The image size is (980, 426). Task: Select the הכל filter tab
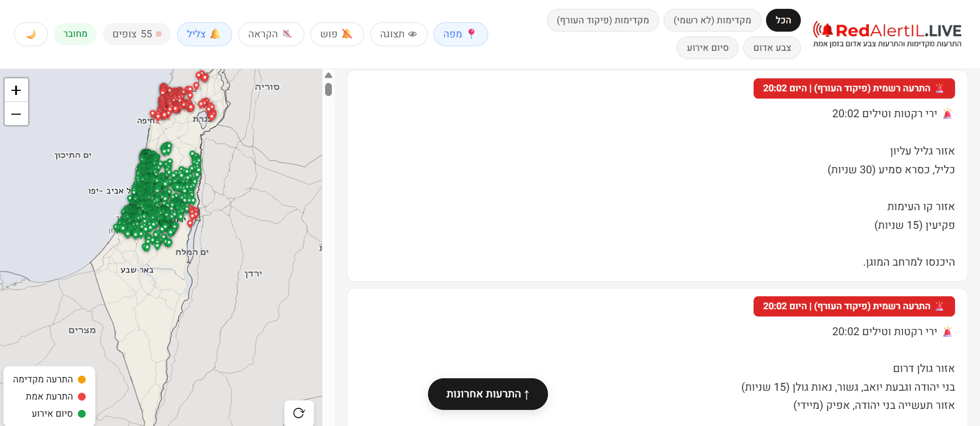point(783,20)
